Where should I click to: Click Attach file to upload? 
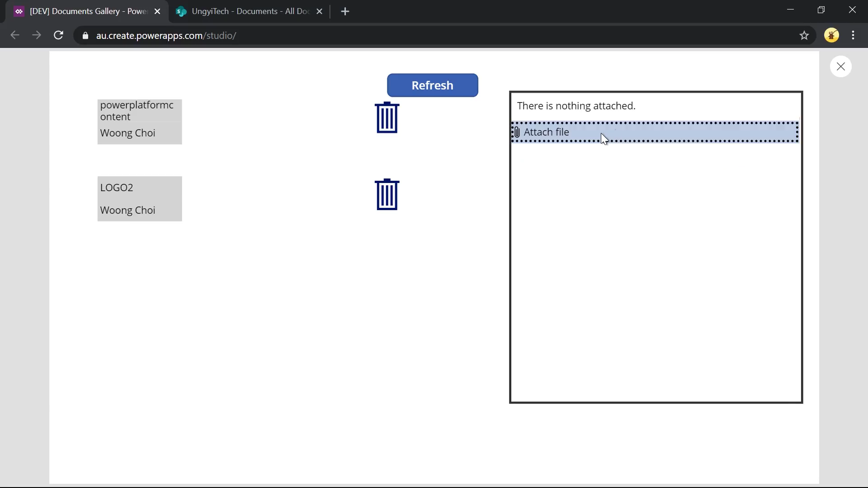[546, 132]
